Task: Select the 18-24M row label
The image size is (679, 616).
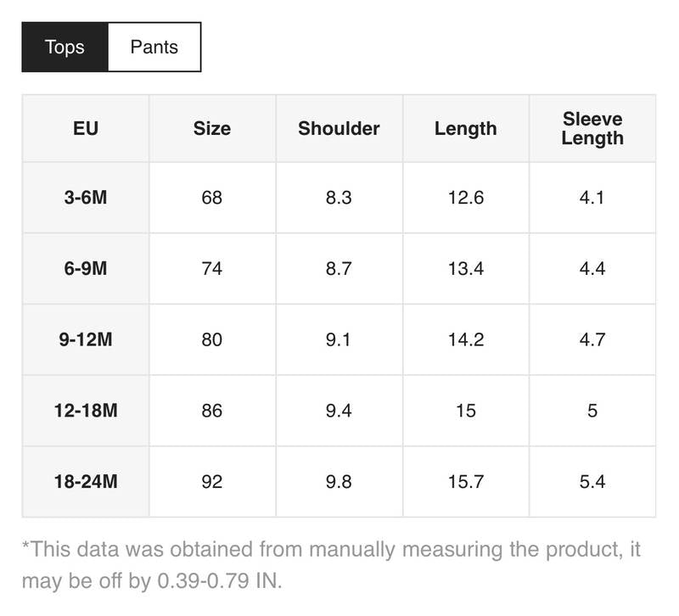Action: (85, 482)
